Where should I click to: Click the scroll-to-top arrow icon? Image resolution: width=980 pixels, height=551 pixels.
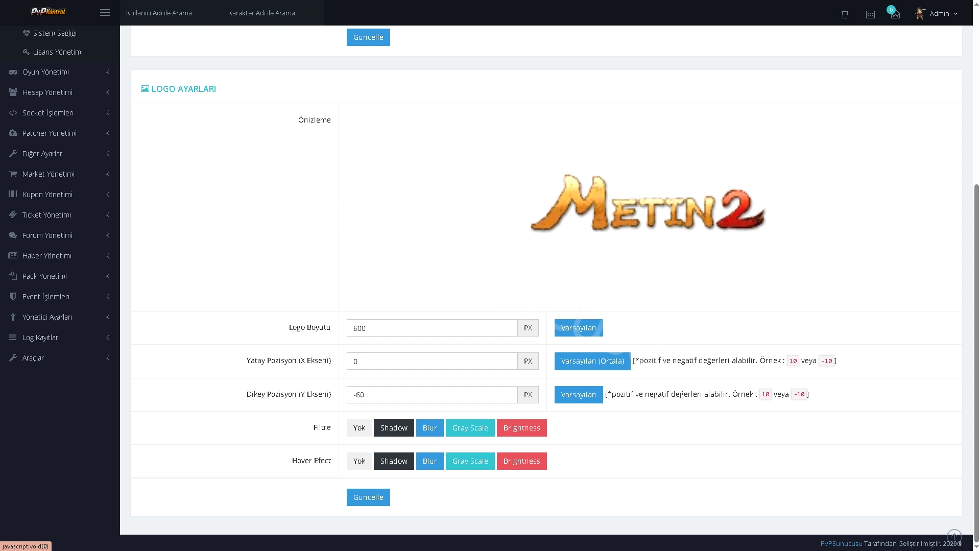pyautogui.click(x=954, y=536)
